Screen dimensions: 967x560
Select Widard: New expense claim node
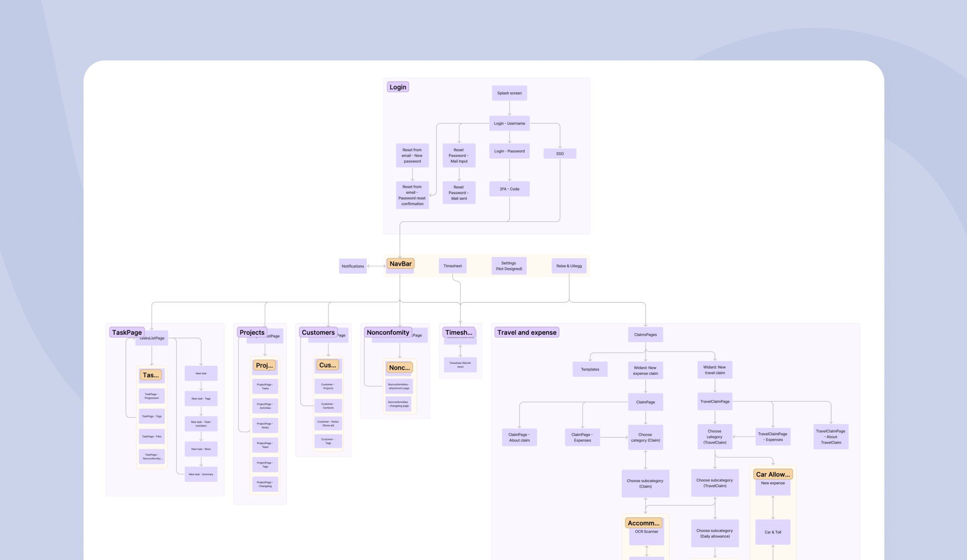point(646,371)
